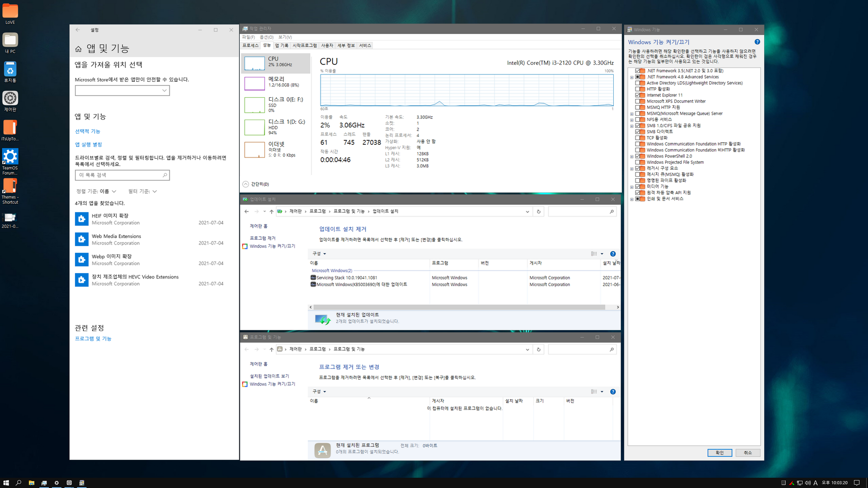This screenshot has width=868, height=488.
Task: Switch to the 세부 정보 tab
Action: point(346,46)
